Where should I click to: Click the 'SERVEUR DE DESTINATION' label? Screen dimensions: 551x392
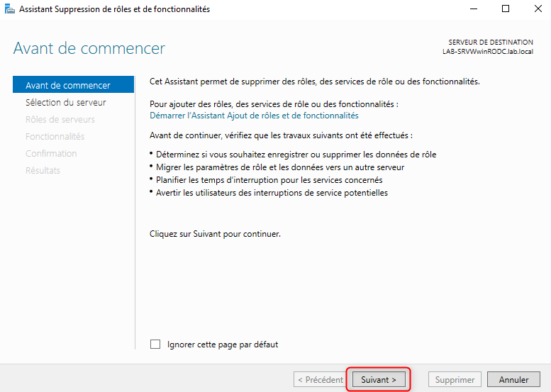point(491,42)
